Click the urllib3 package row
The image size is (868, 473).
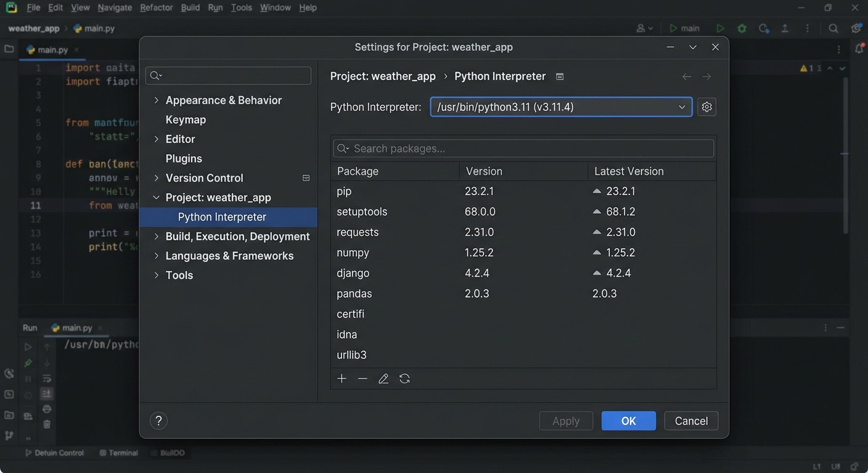[x=523, y=355]
